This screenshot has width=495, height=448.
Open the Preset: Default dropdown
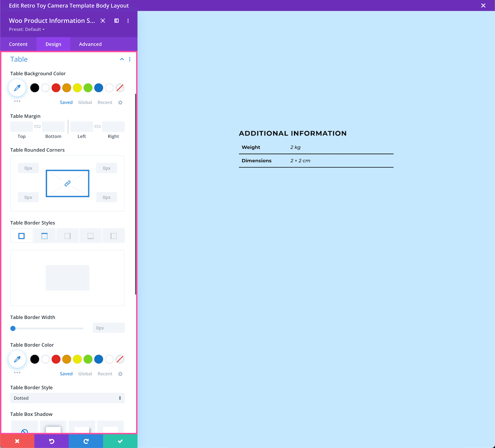pos(27,29)
